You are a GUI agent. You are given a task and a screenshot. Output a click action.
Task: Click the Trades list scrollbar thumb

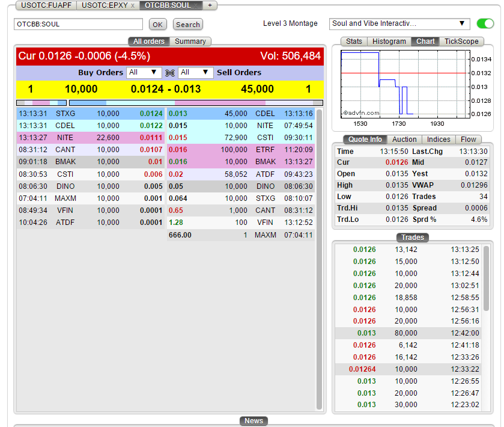tap(486, 278)
